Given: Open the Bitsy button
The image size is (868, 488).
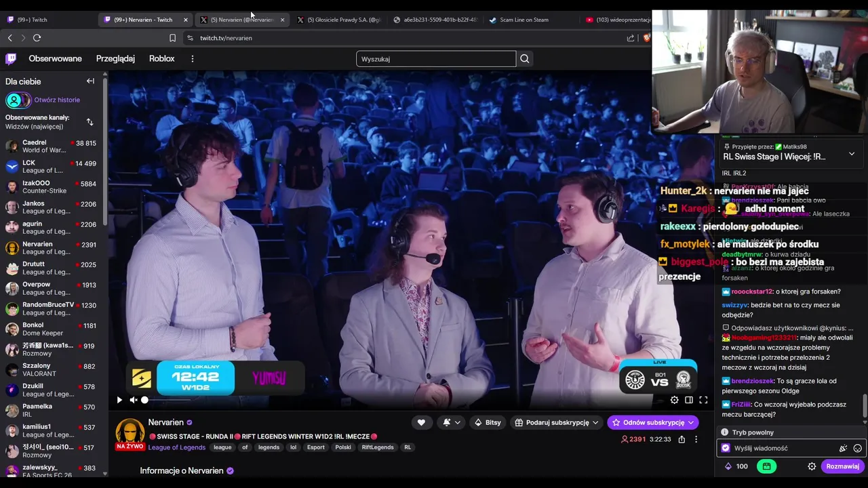Looking at the screenshot, I should (488, 422).
